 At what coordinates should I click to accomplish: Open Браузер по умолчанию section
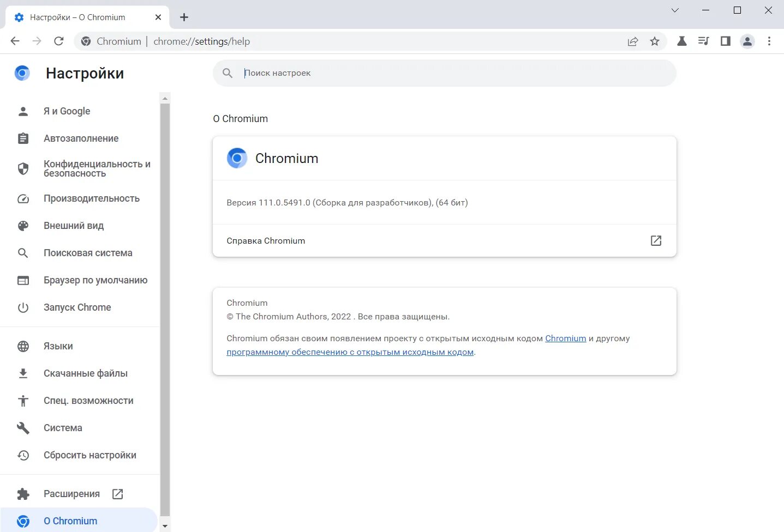tap(79, 280)
